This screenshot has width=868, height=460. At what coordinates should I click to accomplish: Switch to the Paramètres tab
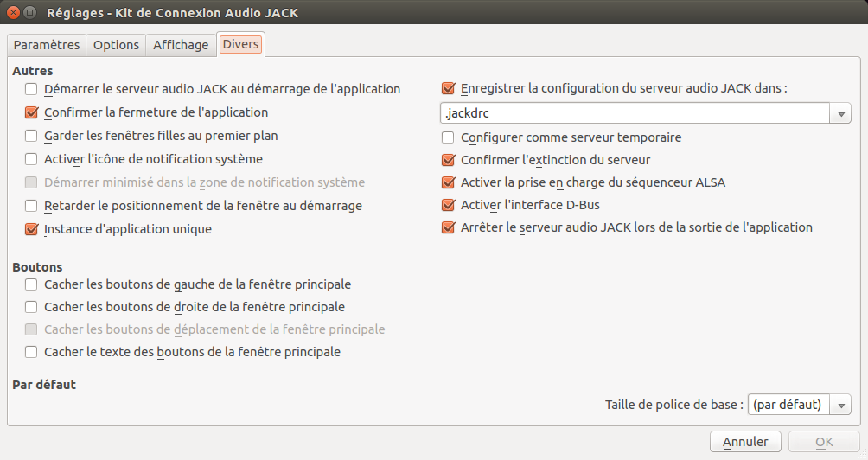[x=47, y=45]
